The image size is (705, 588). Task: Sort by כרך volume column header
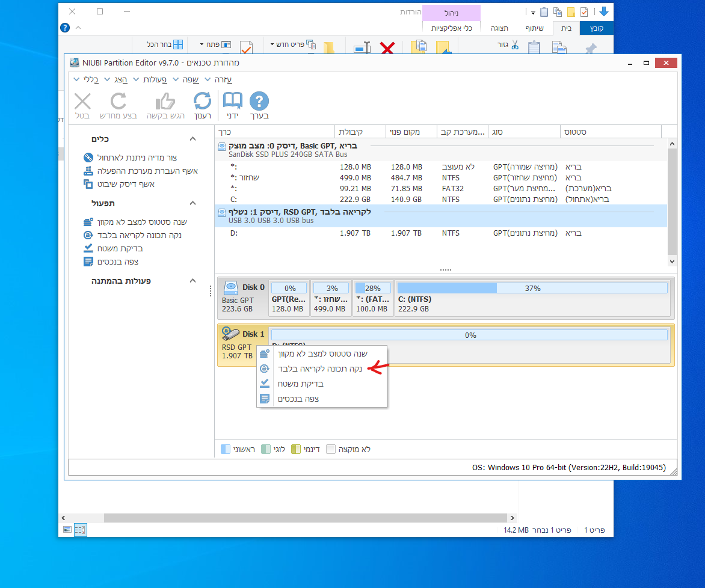pyautogui.click(x=275, y=132)
